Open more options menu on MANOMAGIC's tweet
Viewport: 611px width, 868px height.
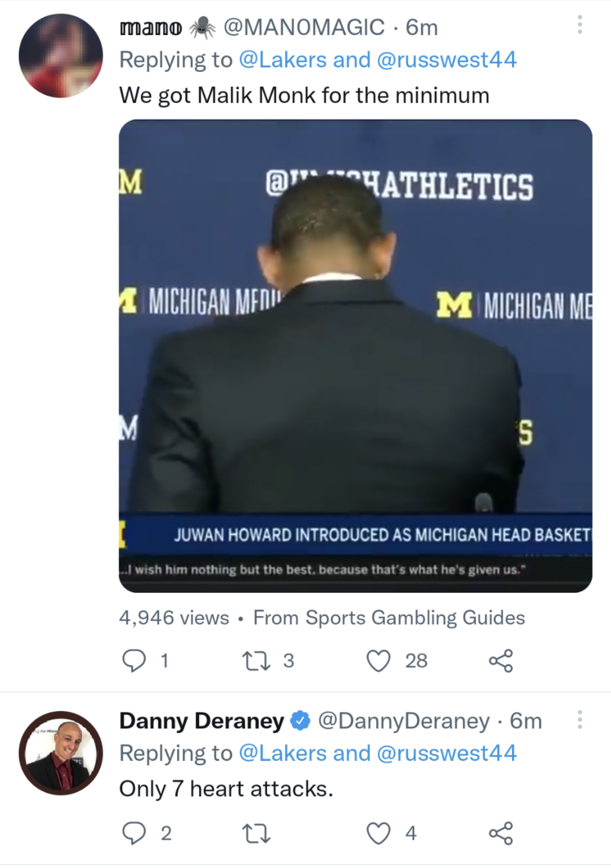tap(580, 25)
